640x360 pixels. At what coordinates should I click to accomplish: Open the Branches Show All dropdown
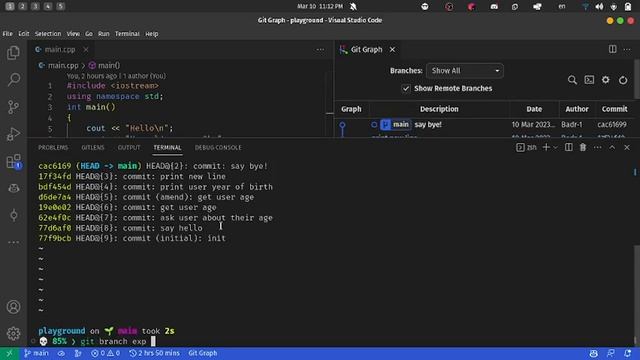click(464, 71)
